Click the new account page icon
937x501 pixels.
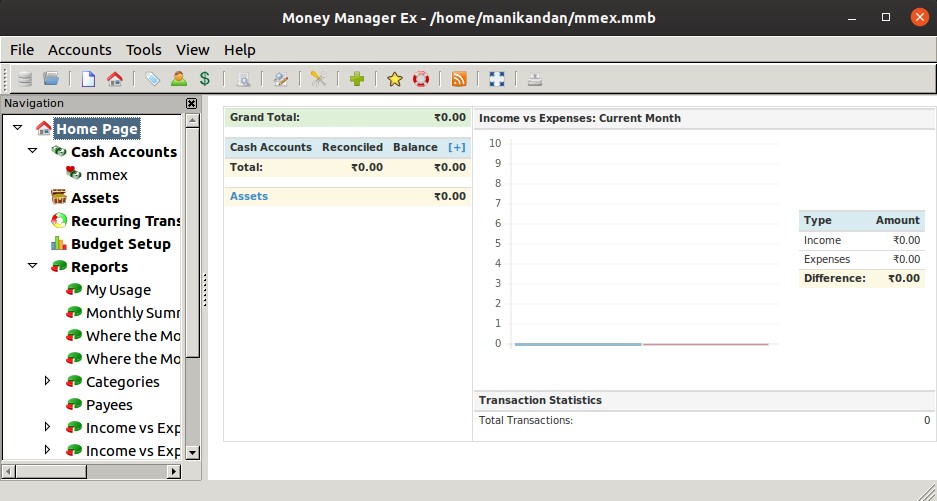coord(88,78)
